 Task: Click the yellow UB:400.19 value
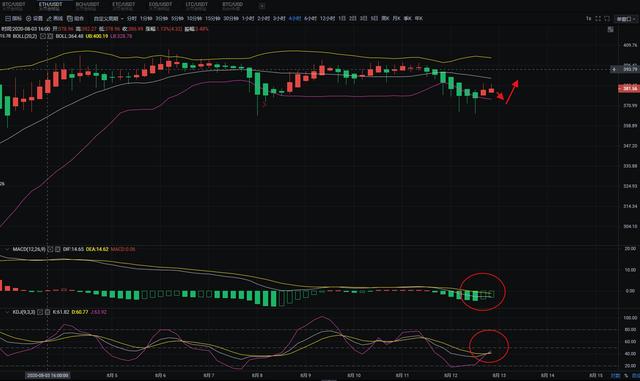click(x=97, y=36)
